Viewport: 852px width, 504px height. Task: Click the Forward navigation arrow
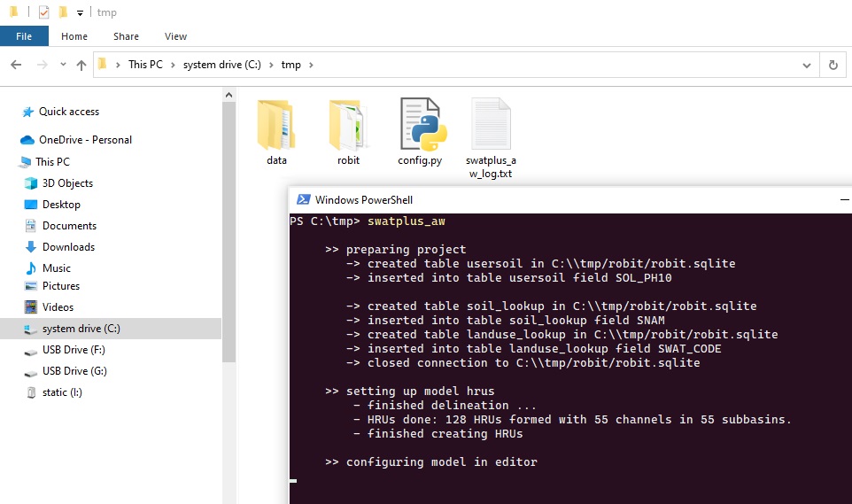(42, 65)
